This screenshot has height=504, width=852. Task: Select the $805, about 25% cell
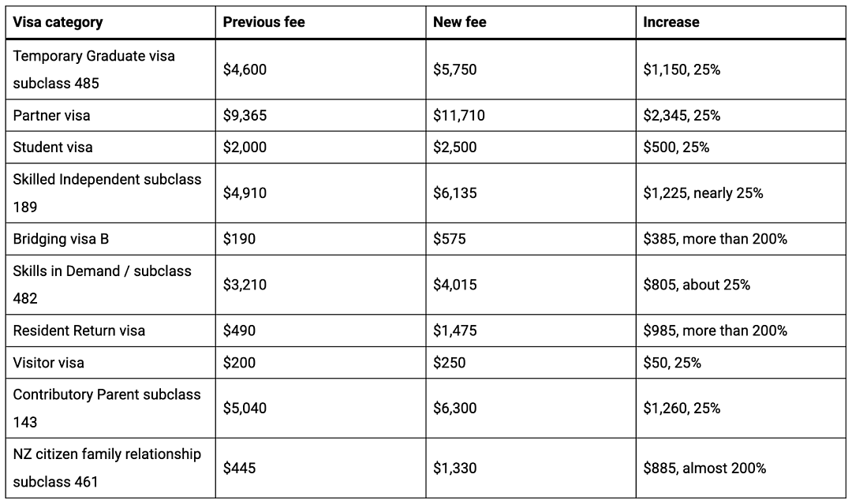[x=741, y=285]
